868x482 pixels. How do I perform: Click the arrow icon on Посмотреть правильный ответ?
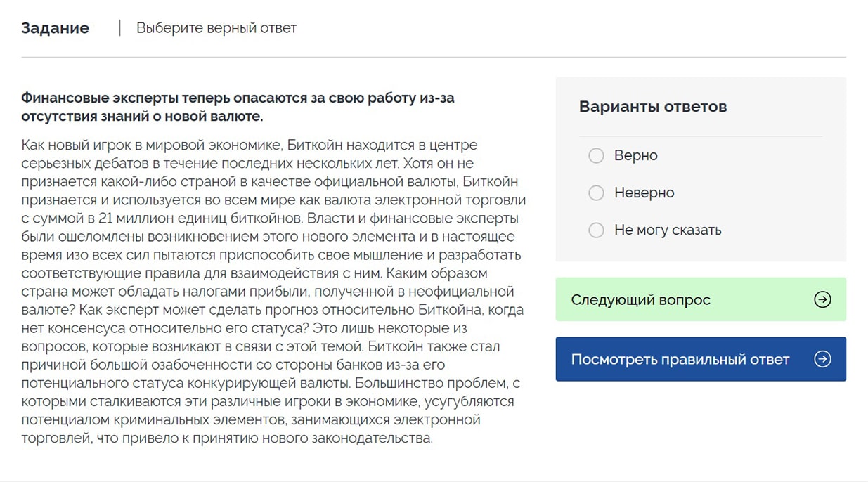(822, 358)
